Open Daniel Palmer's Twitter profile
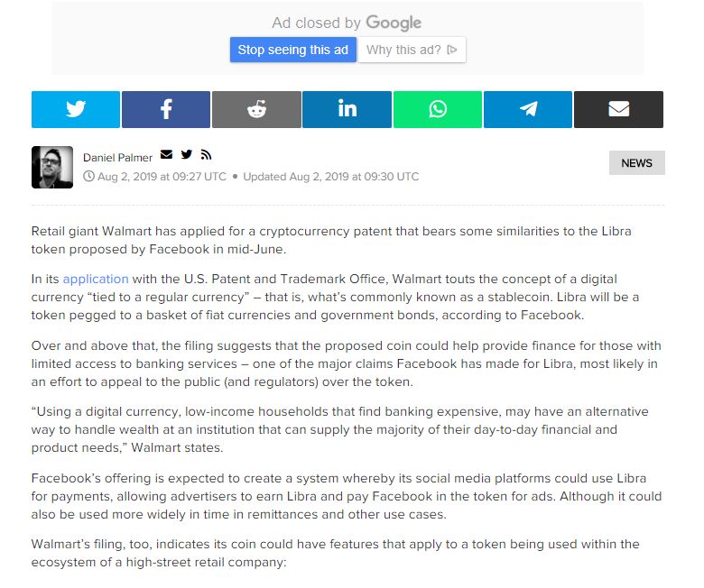The image size is (704, 588). point(186,155)
